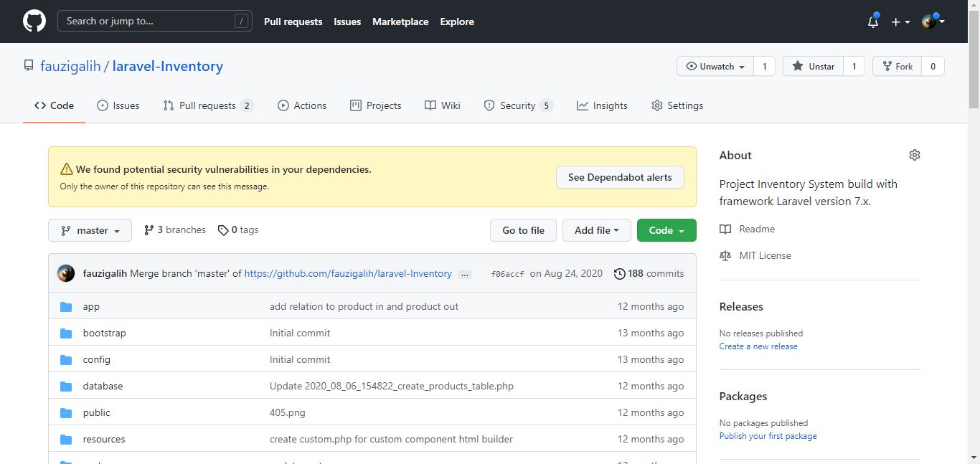This screenshot has height=464, width=980.
Task: Open the f06accf commit hash
Action: coord(507,274)
